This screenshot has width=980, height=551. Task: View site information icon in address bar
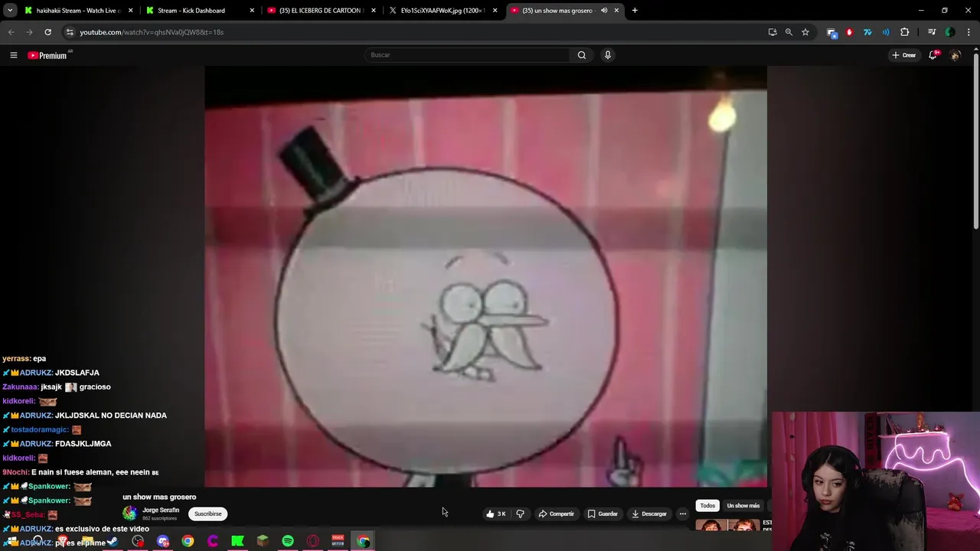(x=70, y=32)
